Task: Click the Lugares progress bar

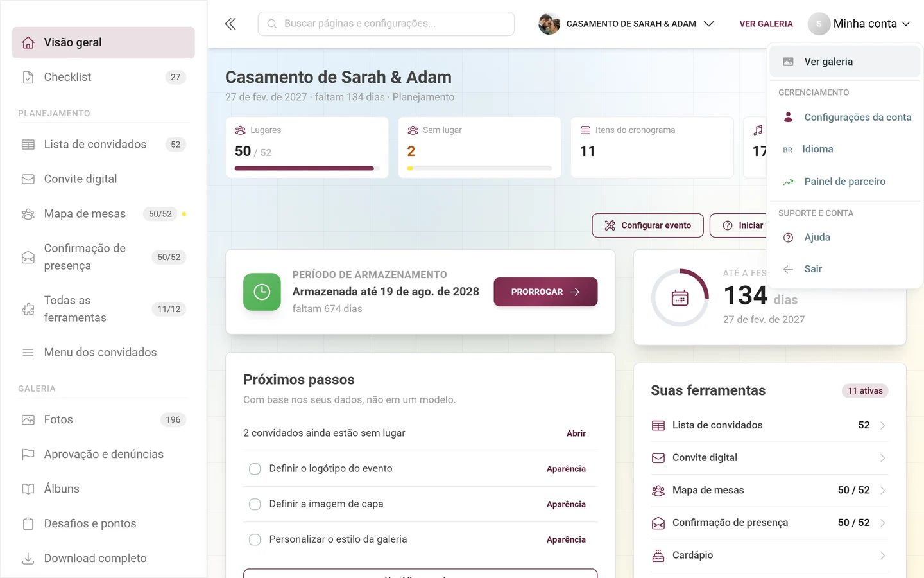Action: 307,168
